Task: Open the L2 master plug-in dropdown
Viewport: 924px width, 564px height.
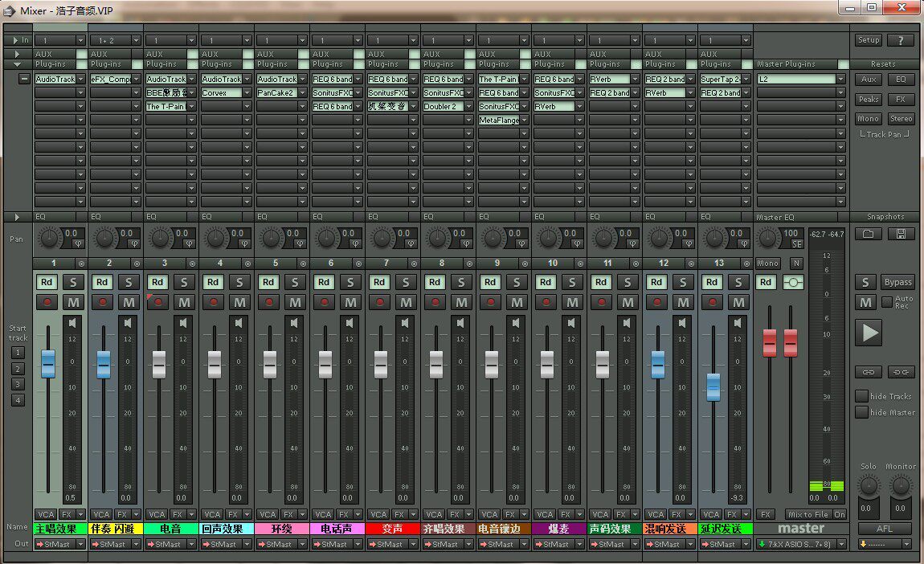Action: tap(841, 79)
